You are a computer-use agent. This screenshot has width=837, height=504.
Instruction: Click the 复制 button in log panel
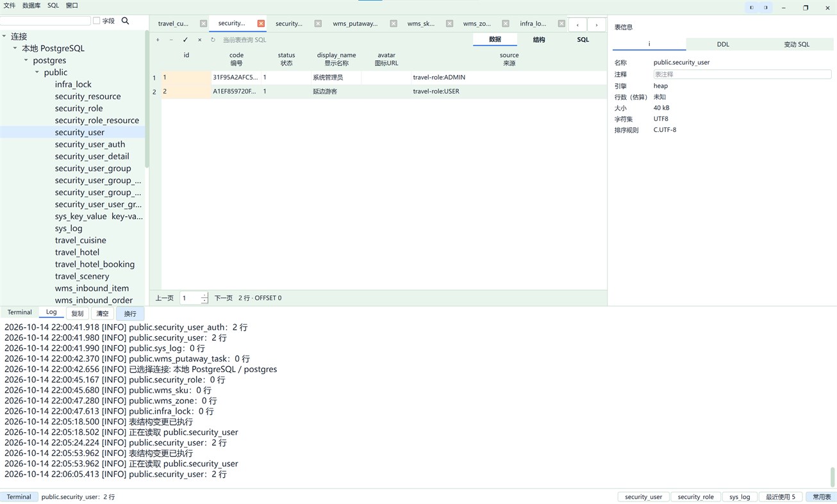pyautogui.click(x=78, y=314)
